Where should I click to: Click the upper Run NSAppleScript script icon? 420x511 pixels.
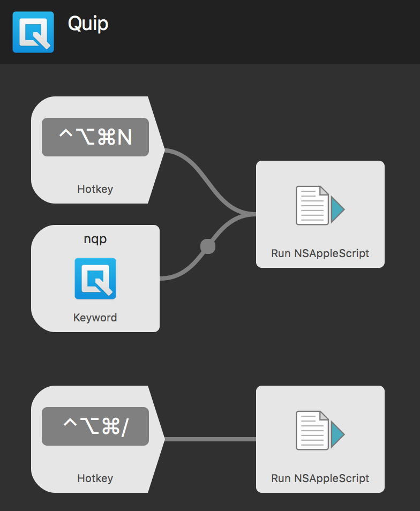pyautogui.click(x=320, y=205)
